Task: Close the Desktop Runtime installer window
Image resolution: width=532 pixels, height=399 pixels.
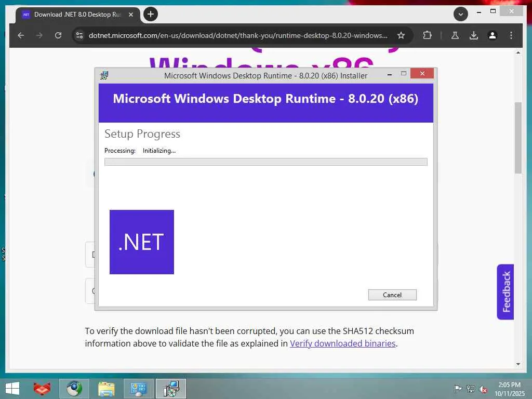Action: [422, 73]
